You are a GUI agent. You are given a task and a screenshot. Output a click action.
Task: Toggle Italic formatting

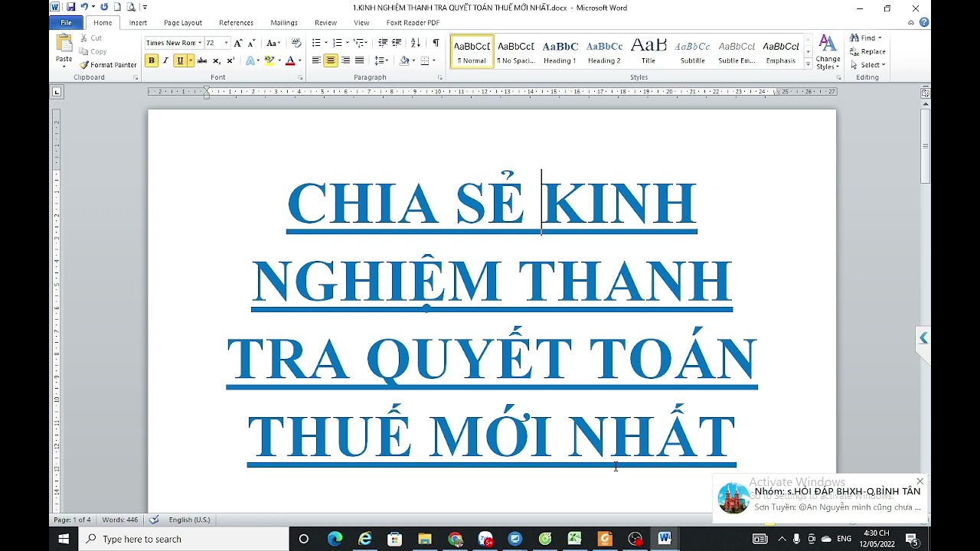pyautogui.click(x=165, y=60)
